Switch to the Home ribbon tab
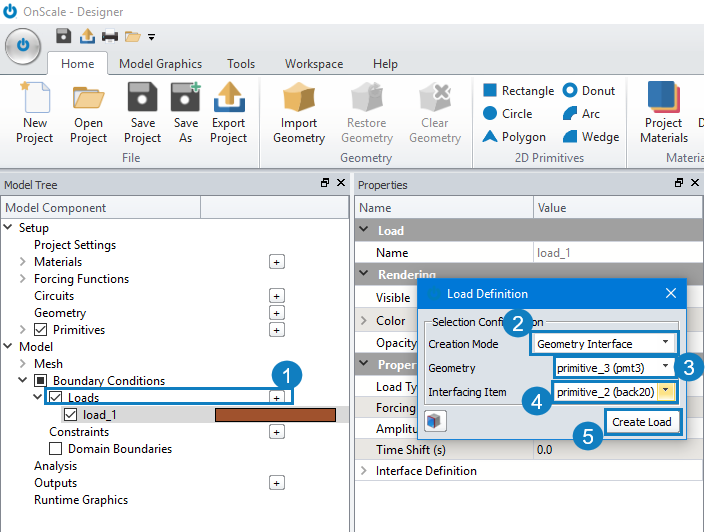The height and width of the screenshot is (532, 705). 77,64
